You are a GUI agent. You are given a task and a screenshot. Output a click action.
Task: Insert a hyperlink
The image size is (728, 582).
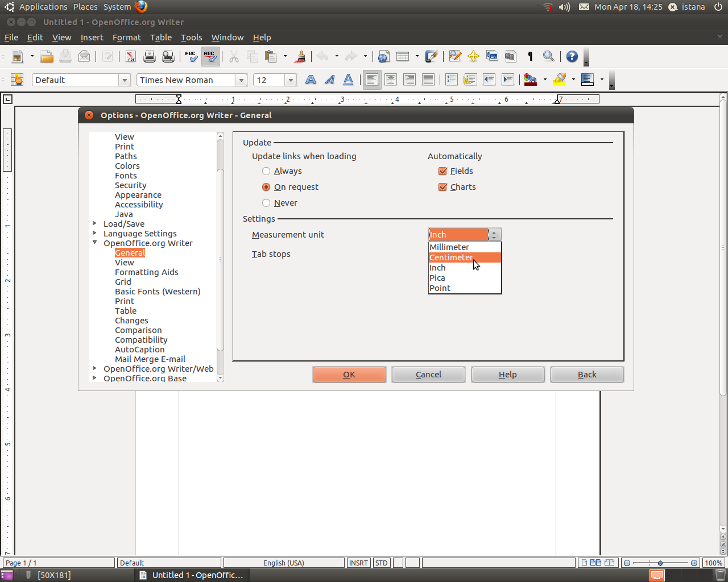pyautogui.click(x=383, y=56)
